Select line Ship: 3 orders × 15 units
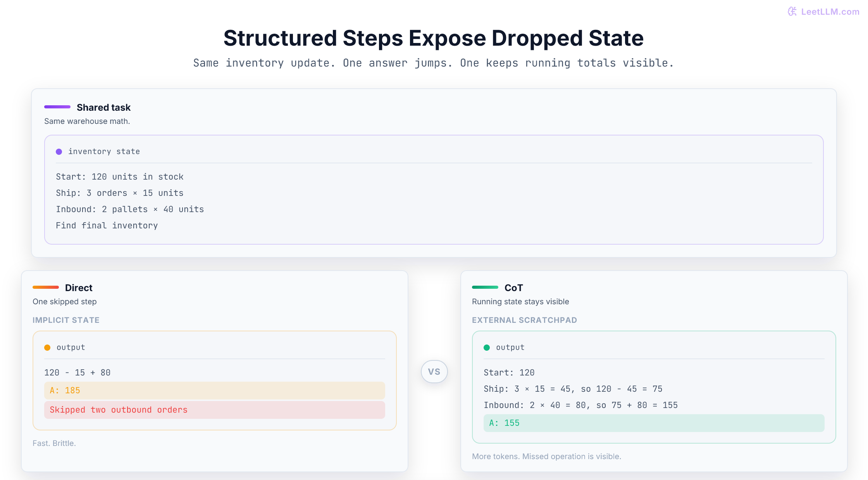The image size is (868, 480). click(120, 193)
